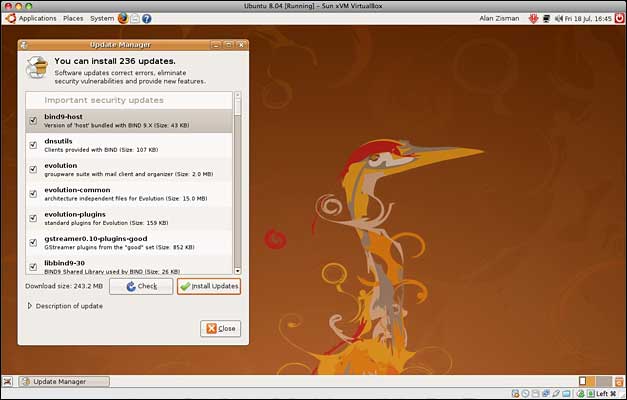The image size is (627, 400).
Task: Click the red power/quit icon
Action: point(617,18)
